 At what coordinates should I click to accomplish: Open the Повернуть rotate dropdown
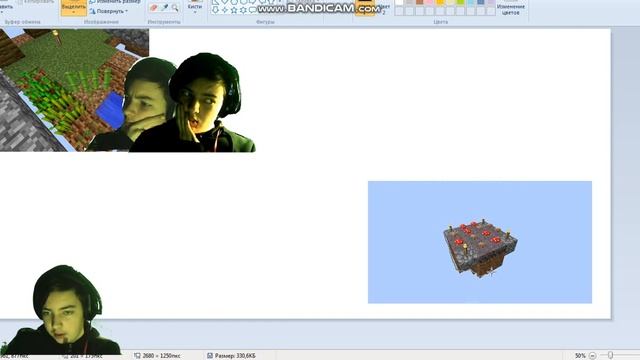tap(109, 11)
